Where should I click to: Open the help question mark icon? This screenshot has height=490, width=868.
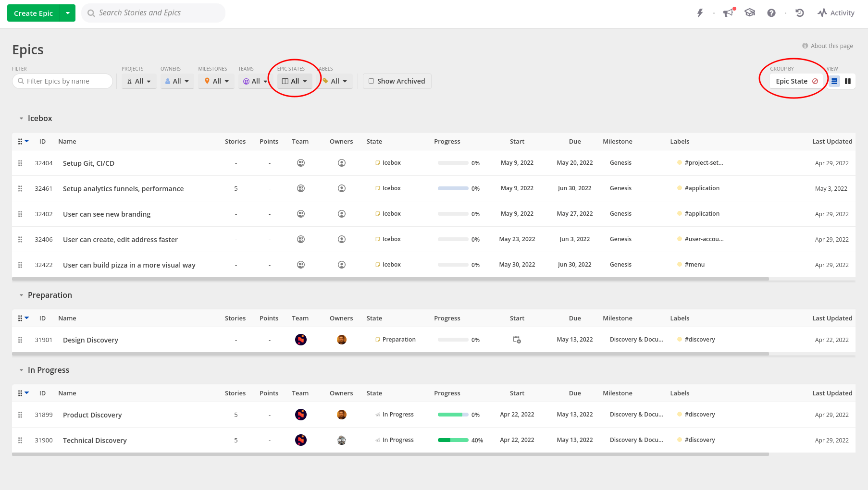pos(771,13)
